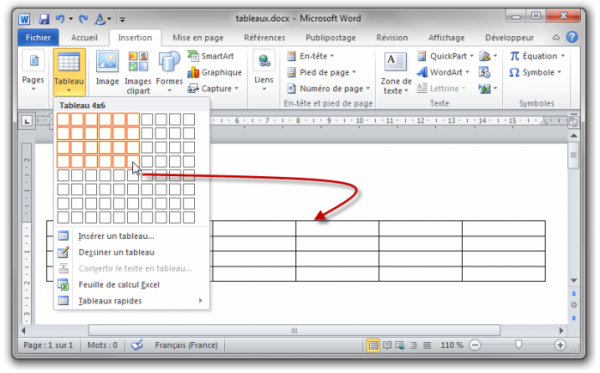The width and height of the screenshot is (600, 373).
Task: Click the zoom in plus button
Action: [x=560, y=345]
